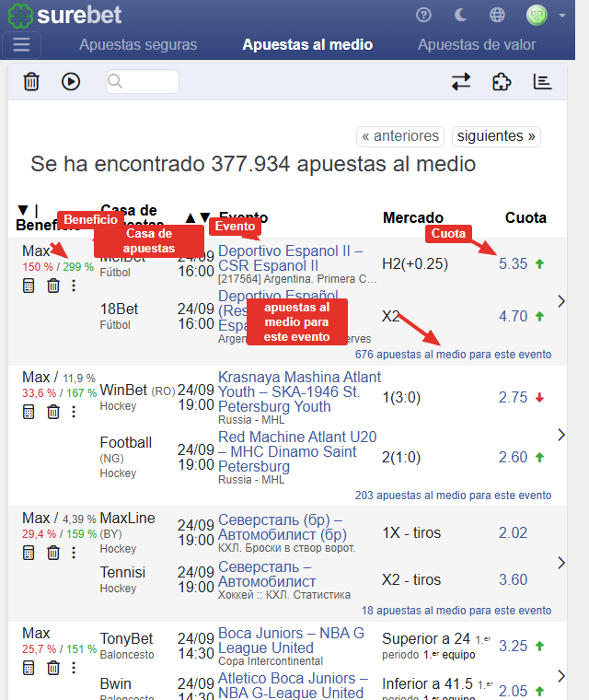Image resolution: width=589 pixels, height=700 pixels.
Task: Open Atletico Boca Juniors event link
Action: [294, 685]
